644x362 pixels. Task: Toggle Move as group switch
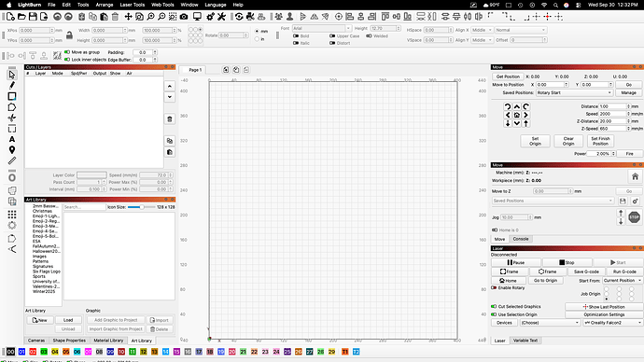(67, 52)
